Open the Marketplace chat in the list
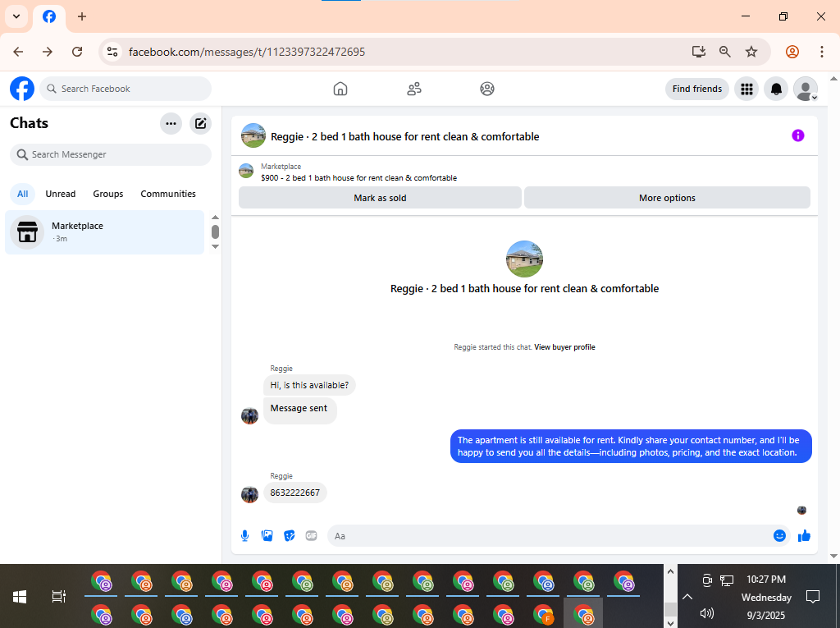The image size is (840, 628). pos(105,232)
